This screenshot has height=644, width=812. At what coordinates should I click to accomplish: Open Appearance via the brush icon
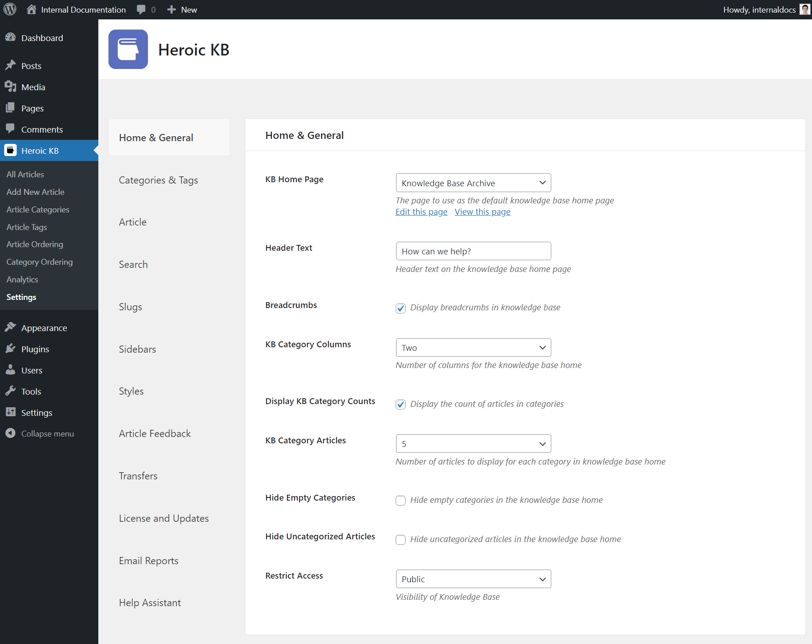pyautogui.click(x=11, y=327)
